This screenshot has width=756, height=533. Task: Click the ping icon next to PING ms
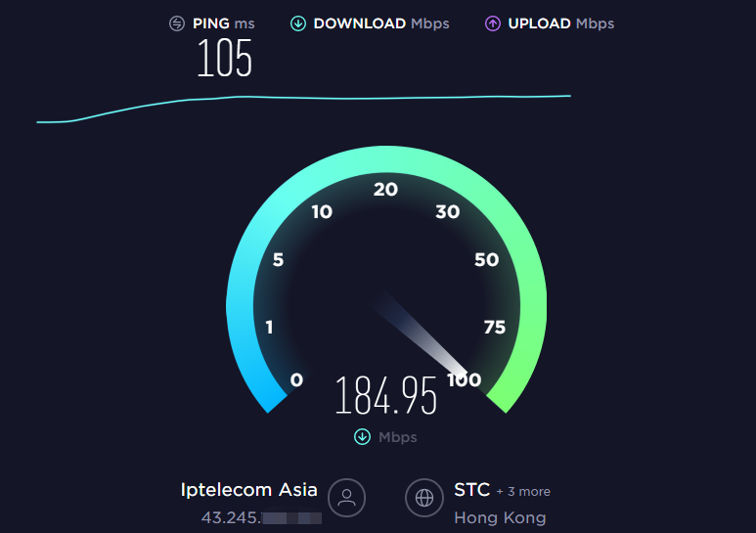pyautogui.click(x=177, y=23)
